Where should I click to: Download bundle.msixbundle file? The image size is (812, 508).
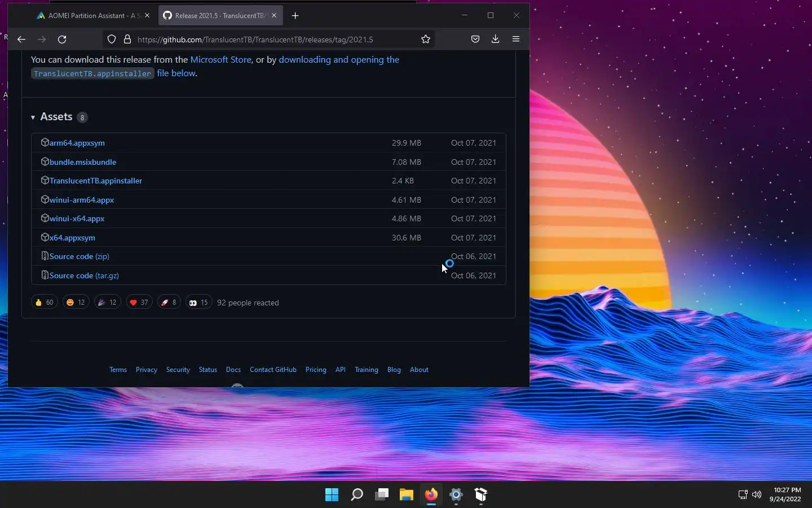[x=82, y=162]
